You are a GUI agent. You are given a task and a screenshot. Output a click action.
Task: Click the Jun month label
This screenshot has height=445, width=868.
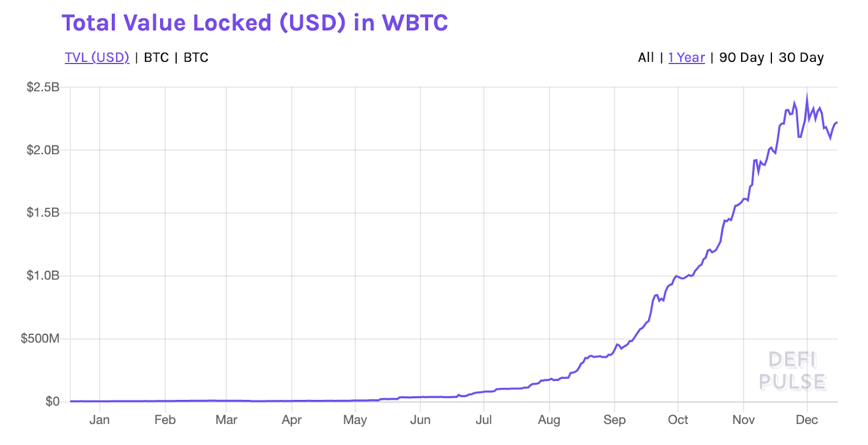[420, 420]
